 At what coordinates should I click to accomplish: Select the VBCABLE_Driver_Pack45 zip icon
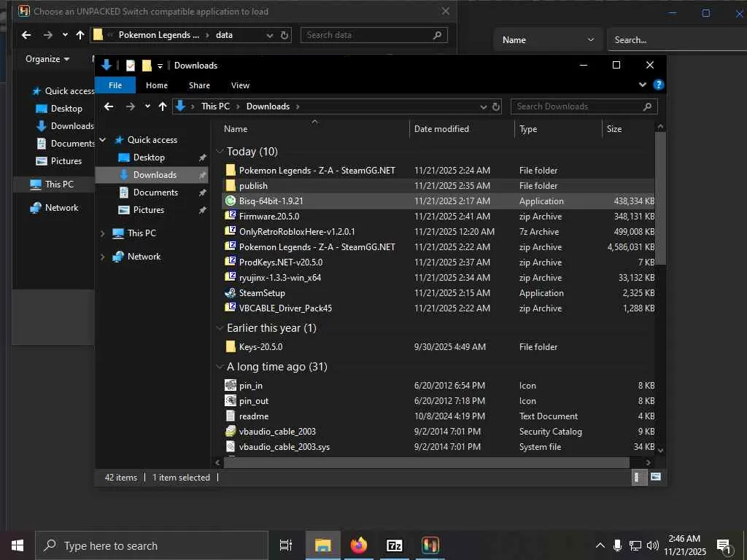click(230, 308)
